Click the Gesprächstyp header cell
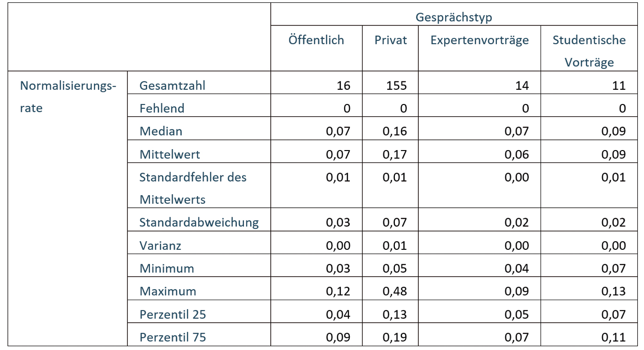 (454, 17)
